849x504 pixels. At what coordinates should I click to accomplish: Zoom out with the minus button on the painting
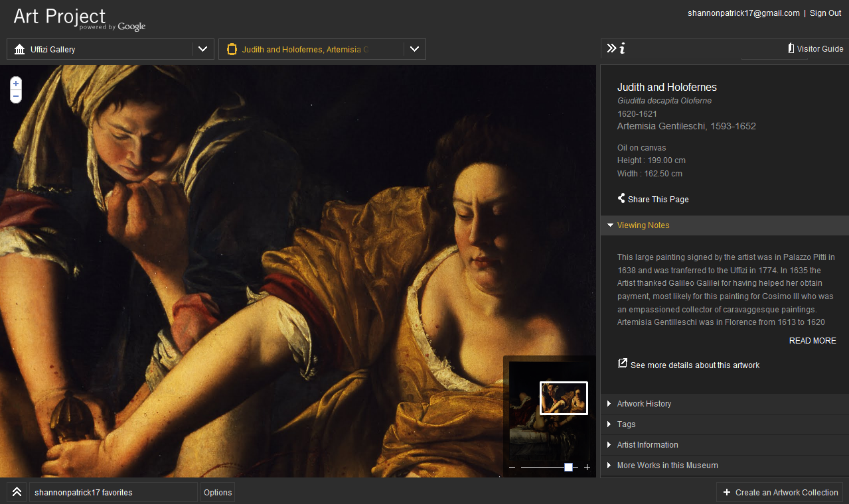click(x=16, y=96)
